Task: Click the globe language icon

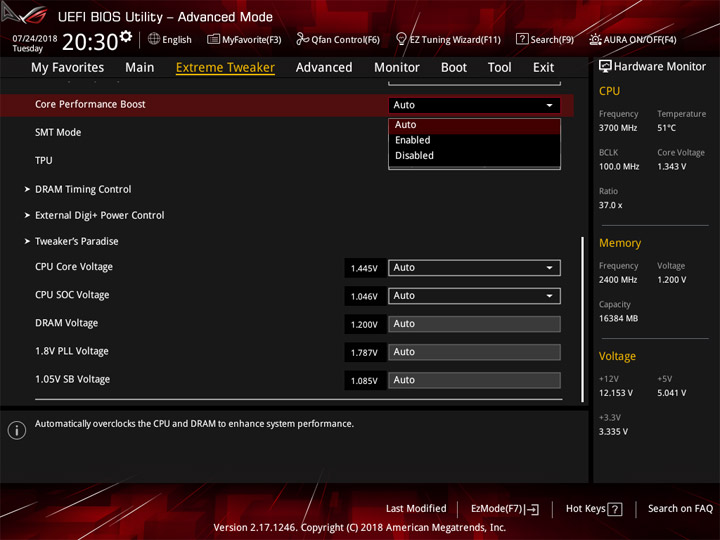Action: (154, 39)
